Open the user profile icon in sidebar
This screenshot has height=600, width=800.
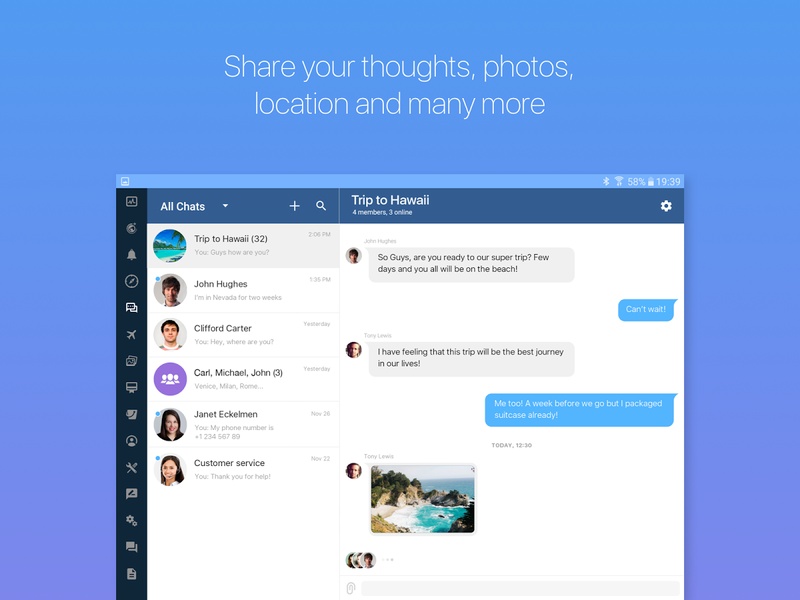132,441
